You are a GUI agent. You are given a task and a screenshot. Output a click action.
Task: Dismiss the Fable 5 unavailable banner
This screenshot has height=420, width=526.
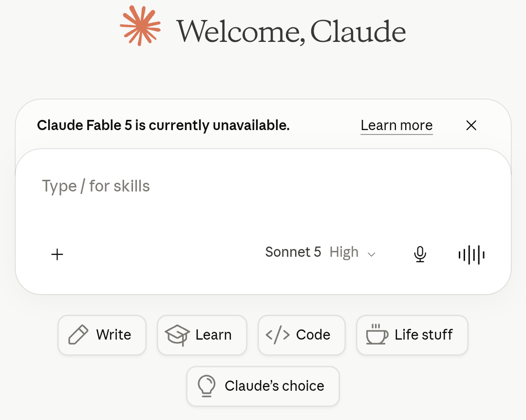point(471,125)
